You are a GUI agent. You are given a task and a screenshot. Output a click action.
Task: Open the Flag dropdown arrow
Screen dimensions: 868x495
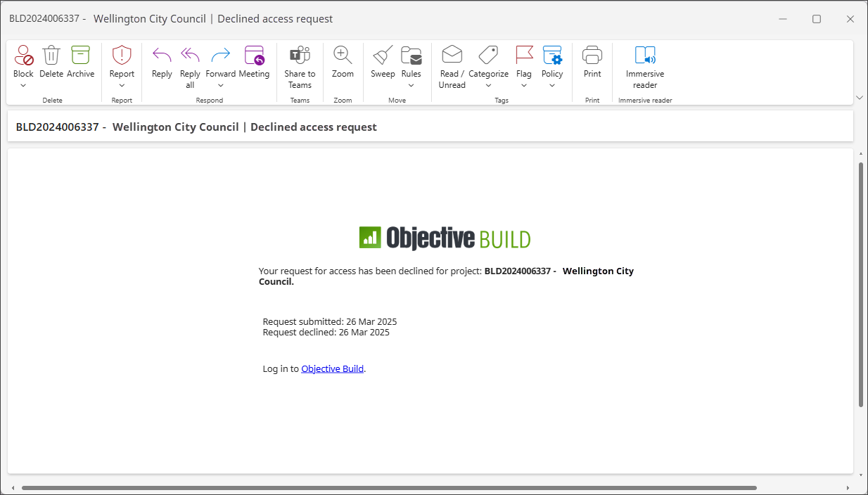coord(524,86)
